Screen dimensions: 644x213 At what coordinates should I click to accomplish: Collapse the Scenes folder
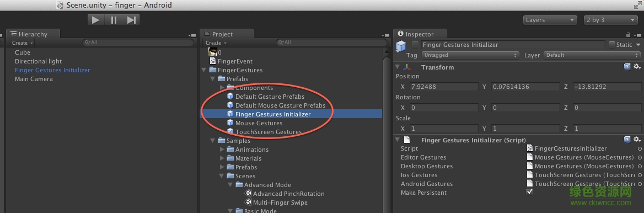tap(222, 176)
